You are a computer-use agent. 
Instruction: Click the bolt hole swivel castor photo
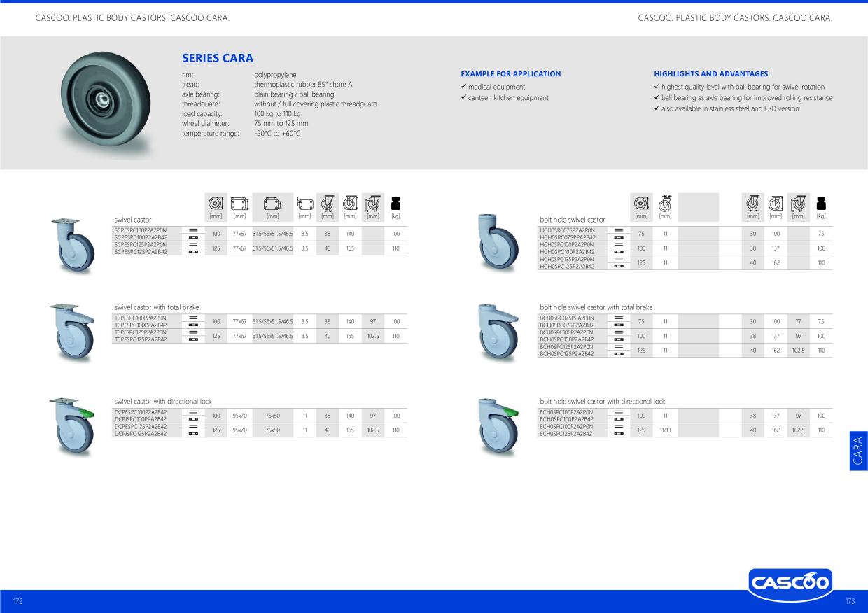pos(497,244)
